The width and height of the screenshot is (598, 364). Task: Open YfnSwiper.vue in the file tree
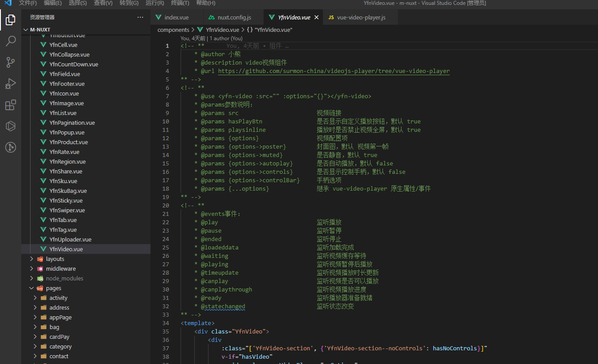[x=67, y=210]
